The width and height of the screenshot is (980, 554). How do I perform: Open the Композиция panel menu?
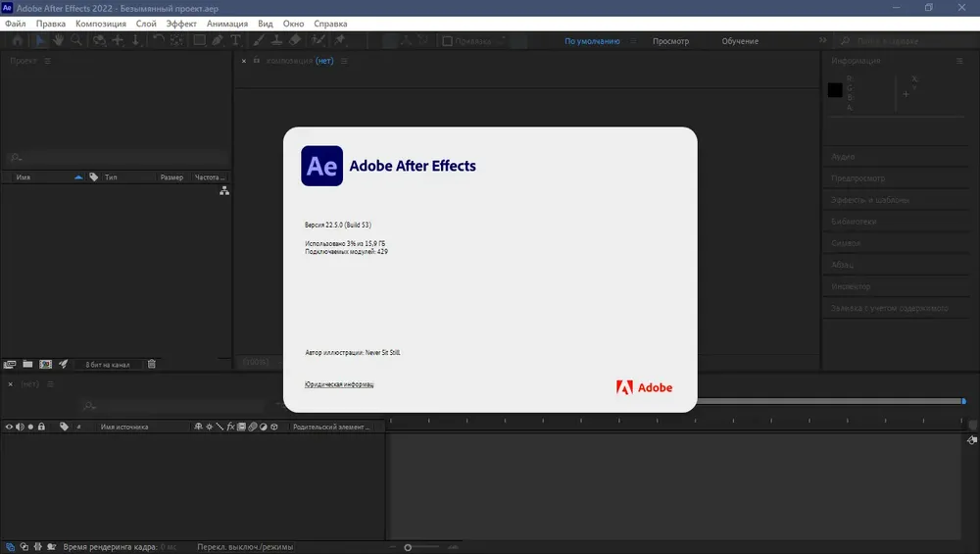pos(344,61)
